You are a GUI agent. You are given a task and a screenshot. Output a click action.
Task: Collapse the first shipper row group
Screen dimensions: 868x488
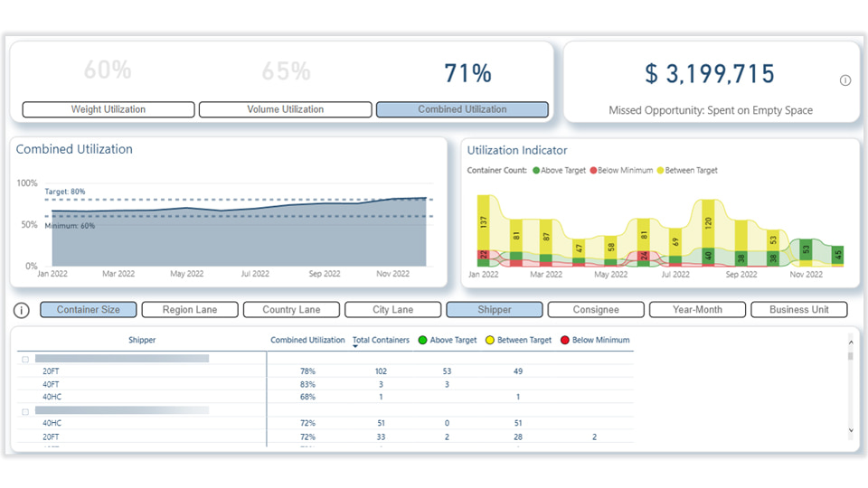pos(24,359)
